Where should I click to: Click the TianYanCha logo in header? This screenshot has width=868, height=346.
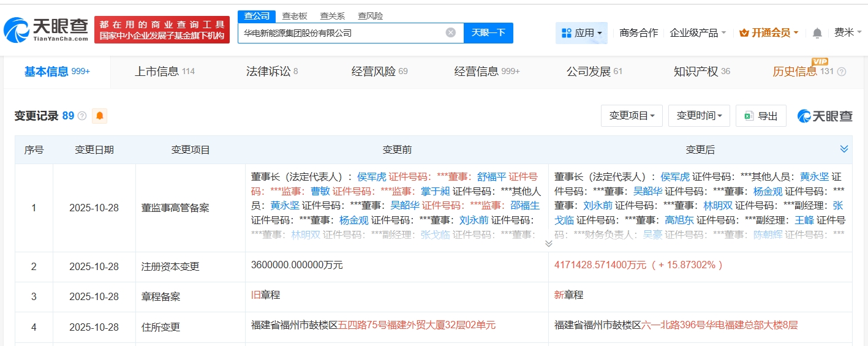[46, 29]
